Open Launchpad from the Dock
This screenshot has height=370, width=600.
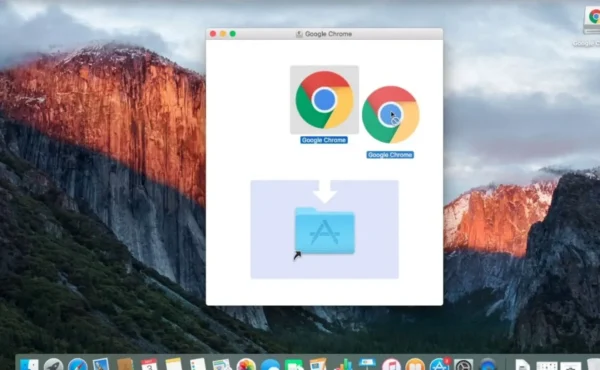[54, 364]
